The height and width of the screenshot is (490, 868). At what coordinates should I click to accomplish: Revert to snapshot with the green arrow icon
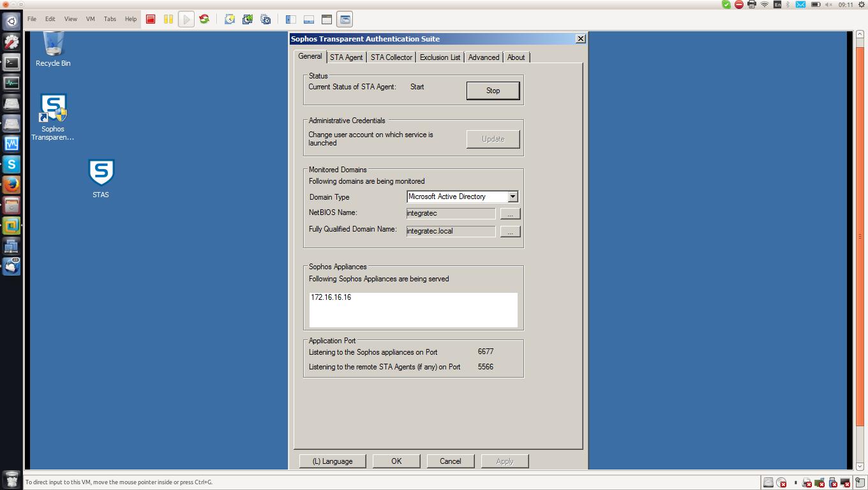[x=248, y=19]
